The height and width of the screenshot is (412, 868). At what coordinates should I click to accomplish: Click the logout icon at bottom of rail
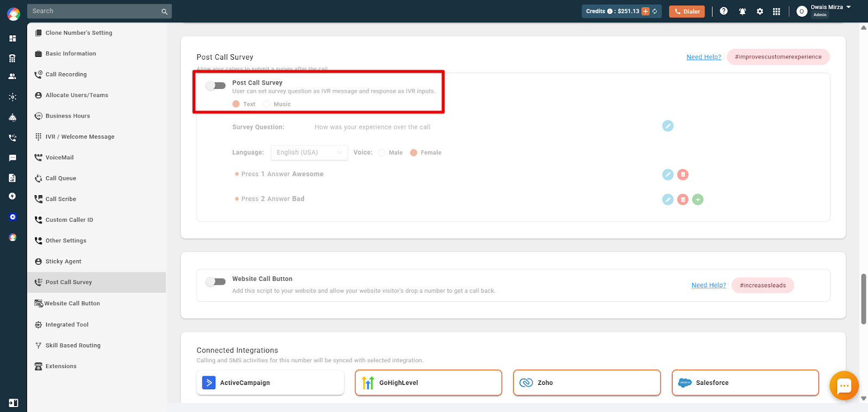[x=14, y=403]
